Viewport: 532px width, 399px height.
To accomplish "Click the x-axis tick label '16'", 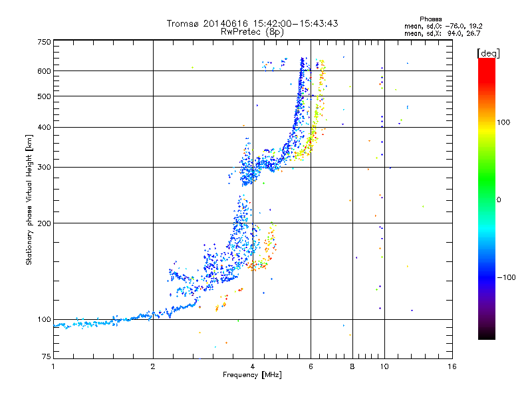I will click(x=452, y=366).
